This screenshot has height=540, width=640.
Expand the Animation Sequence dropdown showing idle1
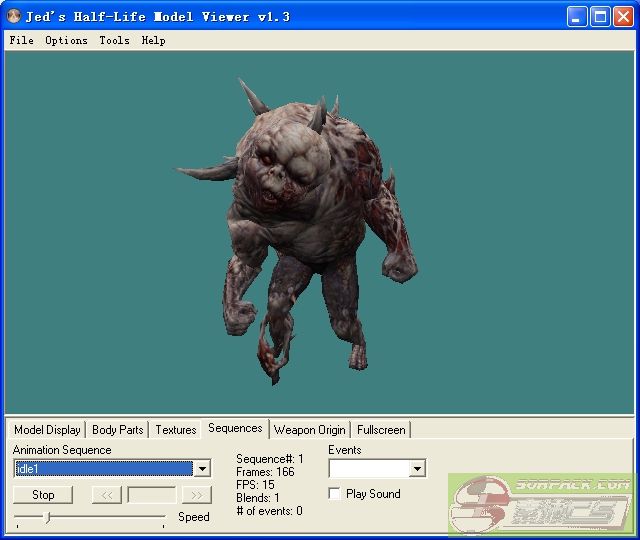click(x=202, y=468)
